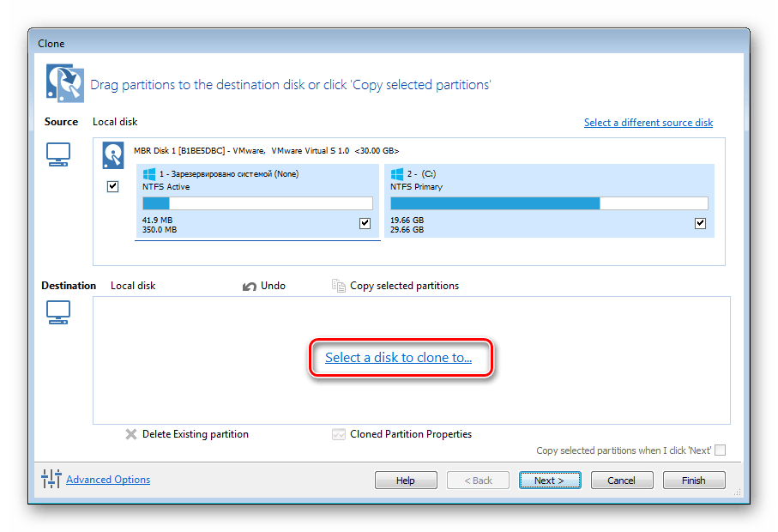Uncheck the whole MBR Disk 1 checkbox
Screen dimensions: 778x532
point(112,186)
